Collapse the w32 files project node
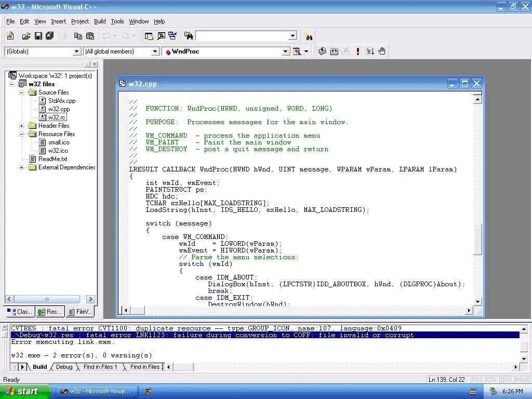532x399 pixels. click(x=12, y=84)
